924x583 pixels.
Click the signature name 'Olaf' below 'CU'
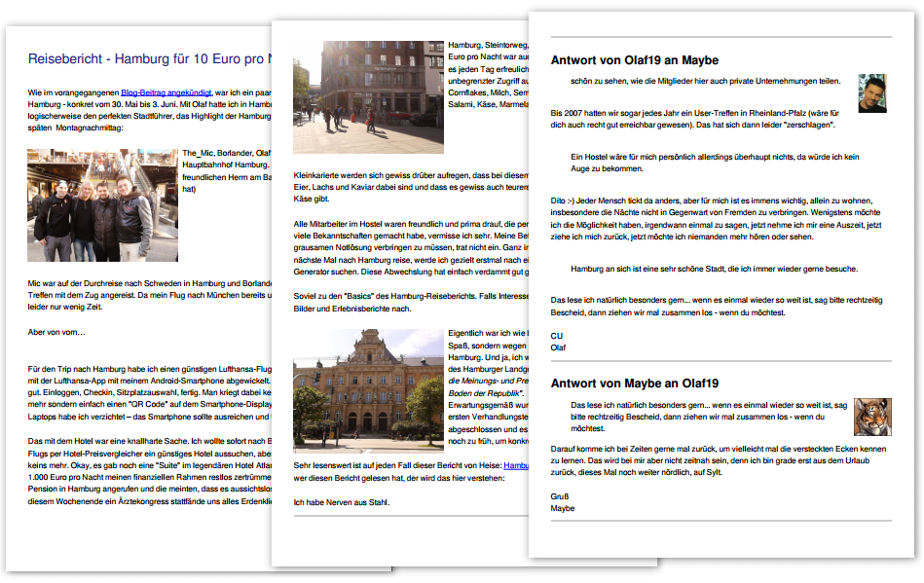(558, 347)
